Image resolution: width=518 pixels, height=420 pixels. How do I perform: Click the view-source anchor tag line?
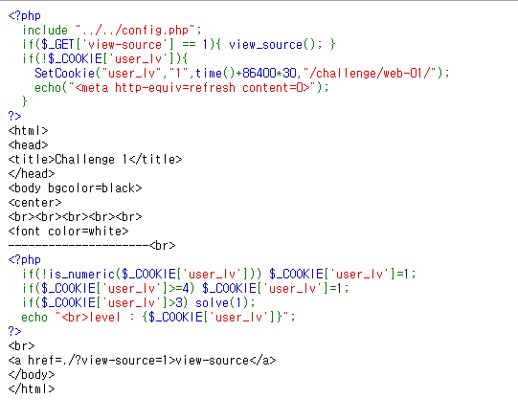142,361
